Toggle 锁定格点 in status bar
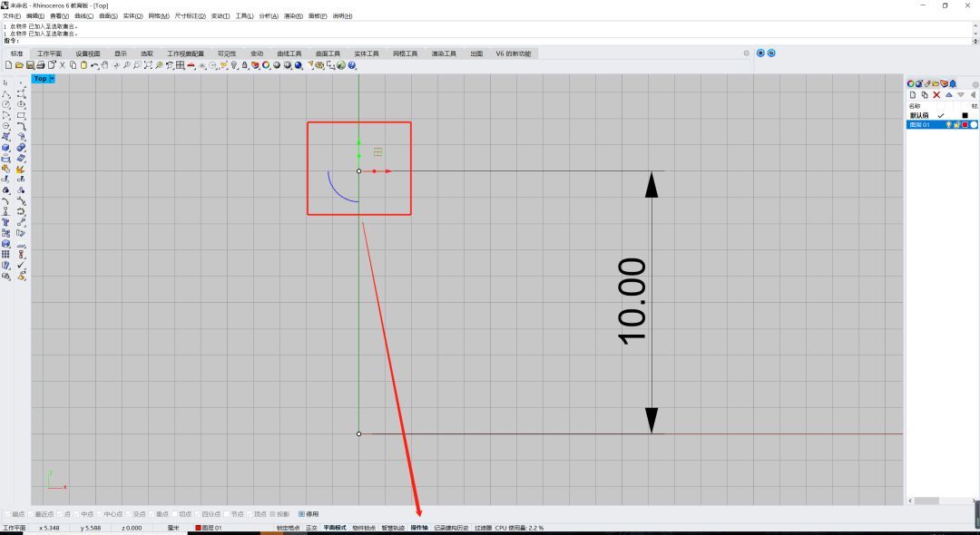Screen dimensions: 980x535 [289, 528]
